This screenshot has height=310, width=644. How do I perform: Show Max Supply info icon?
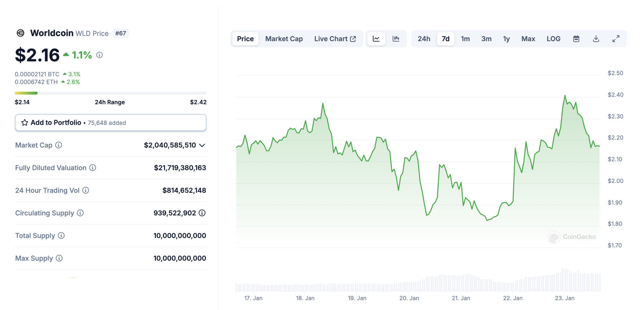(x=59, y=258)
